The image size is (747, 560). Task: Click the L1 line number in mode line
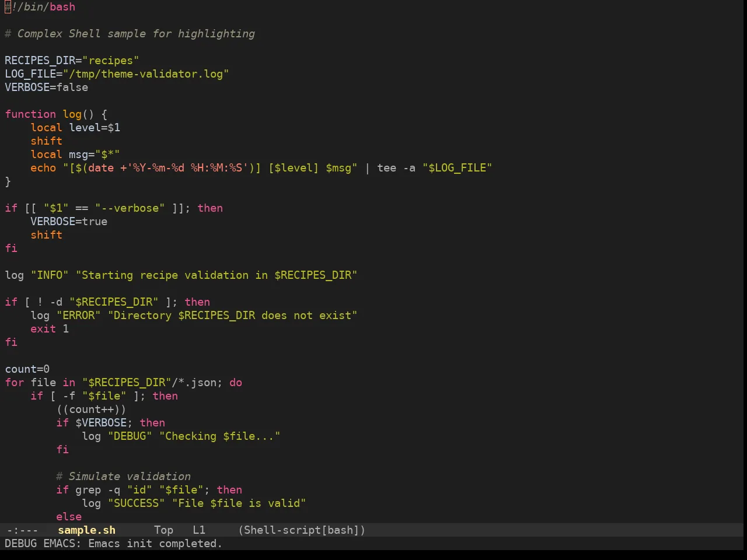pyautogui.click(x=199, y=530)
